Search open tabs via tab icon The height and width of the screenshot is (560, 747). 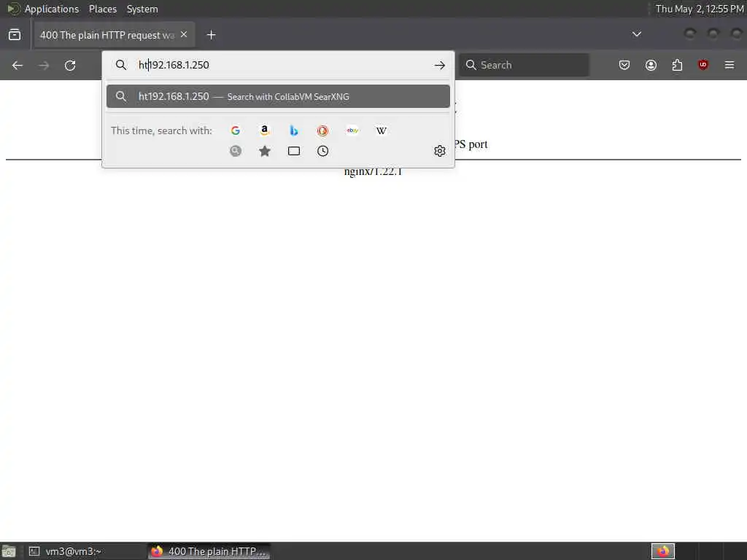click(x=294, y=151)
